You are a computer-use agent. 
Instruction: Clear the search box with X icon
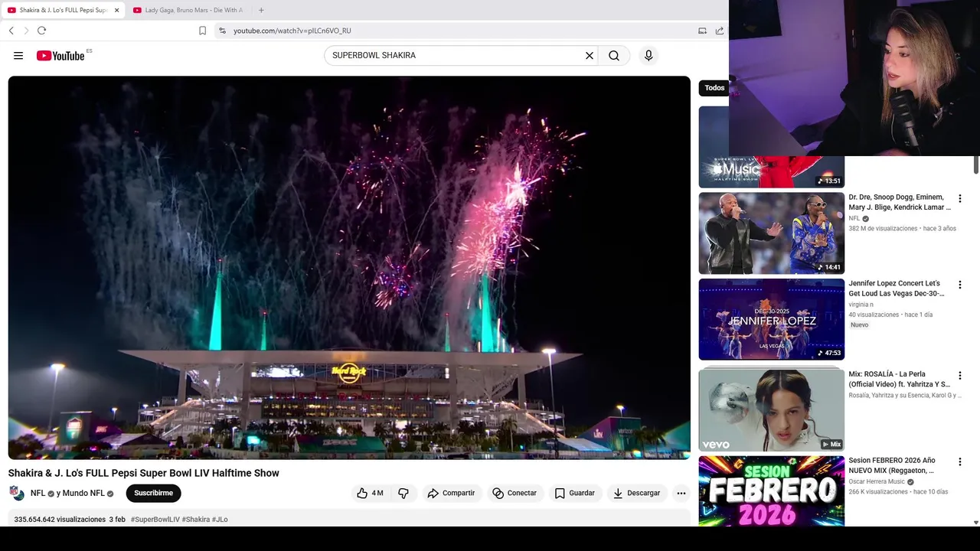(590, 56)
